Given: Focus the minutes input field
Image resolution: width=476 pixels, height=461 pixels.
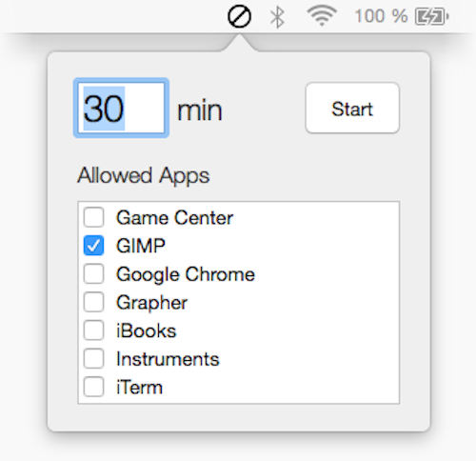Looking at the screenshot, I should (121, 108).
